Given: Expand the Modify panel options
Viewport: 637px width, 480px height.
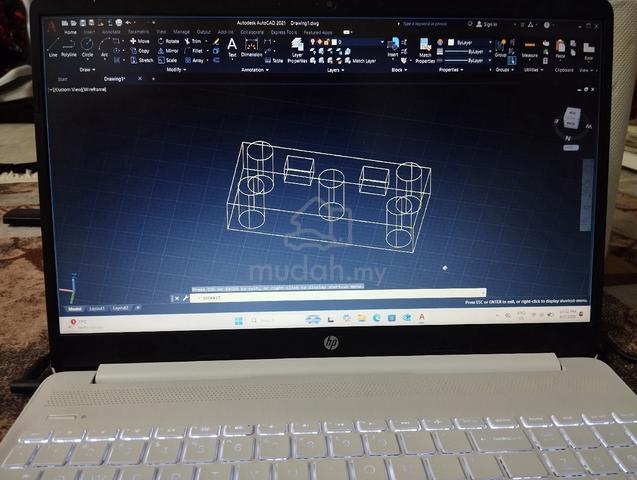Looking at the screenshot, I should click(x=176, y=70).
